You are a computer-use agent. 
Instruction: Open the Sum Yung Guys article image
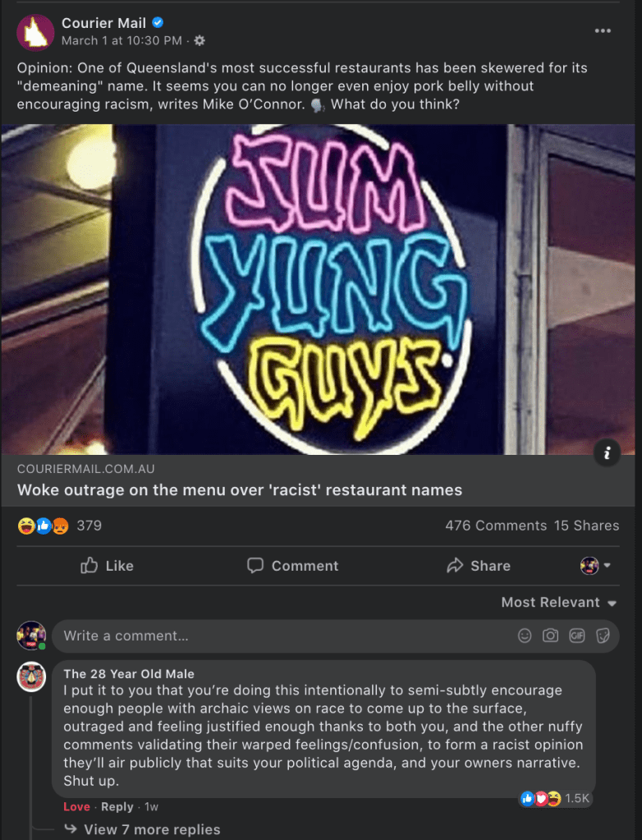coord(318,289)
